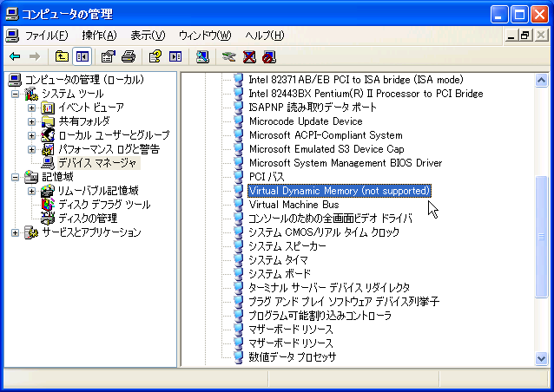
Task: Click device icon beside PCI バス
Action: 239,177
